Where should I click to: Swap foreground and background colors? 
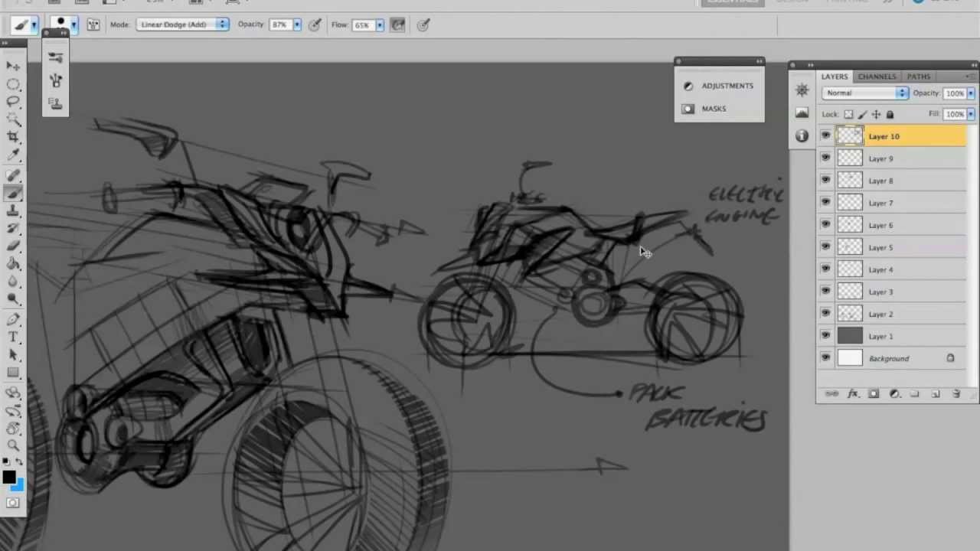[x=19, y=461]
